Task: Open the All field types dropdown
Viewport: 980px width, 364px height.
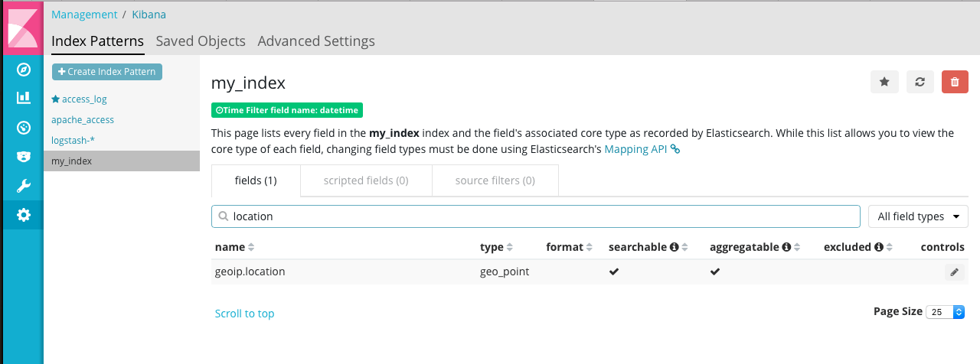Action: (918, 216)
